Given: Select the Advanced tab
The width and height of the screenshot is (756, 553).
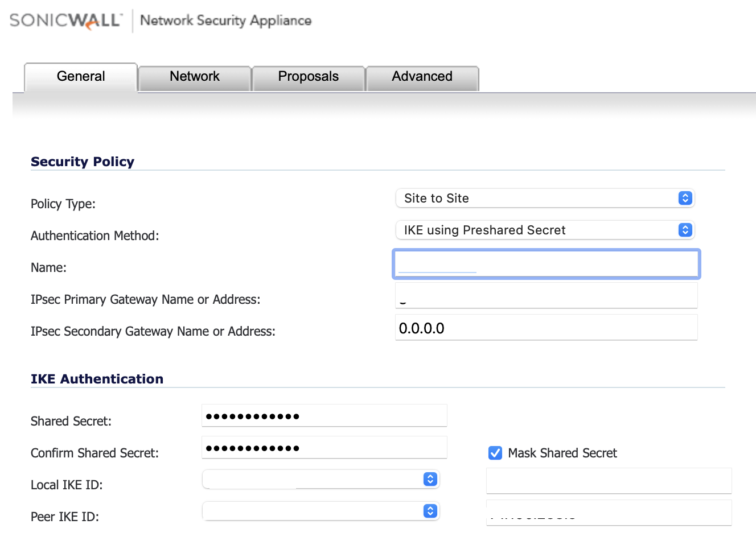Looking at the screenshot, I should point(422,76).
